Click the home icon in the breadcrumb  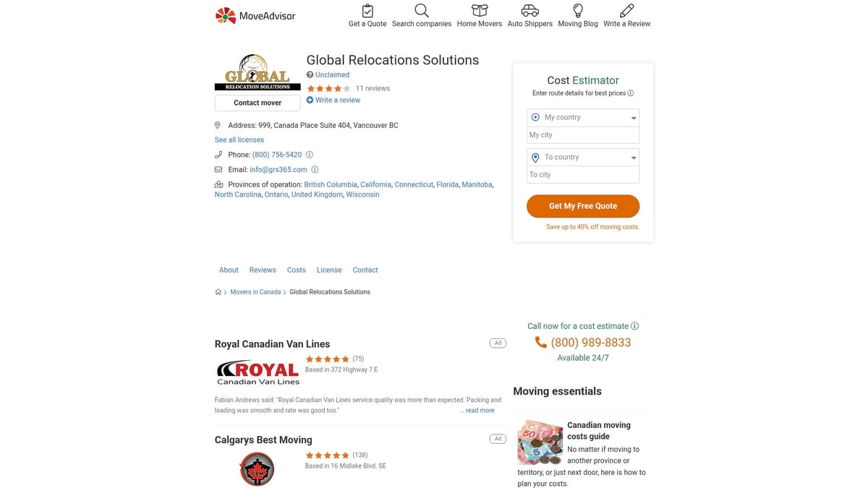218,292
